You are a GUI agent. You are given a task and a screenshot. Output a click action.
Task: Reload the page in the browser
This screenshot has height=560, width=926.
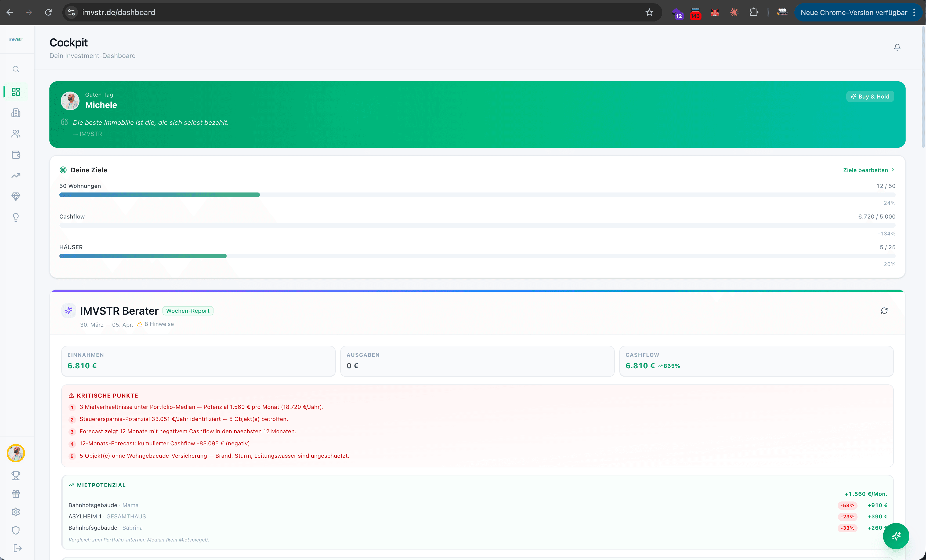48,12
